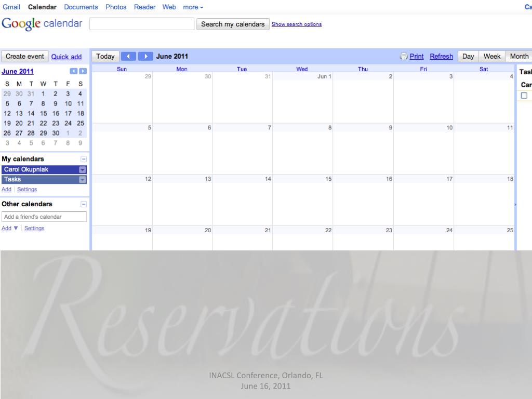Select June 22 in the mini calendar

[x=44, y=123]
